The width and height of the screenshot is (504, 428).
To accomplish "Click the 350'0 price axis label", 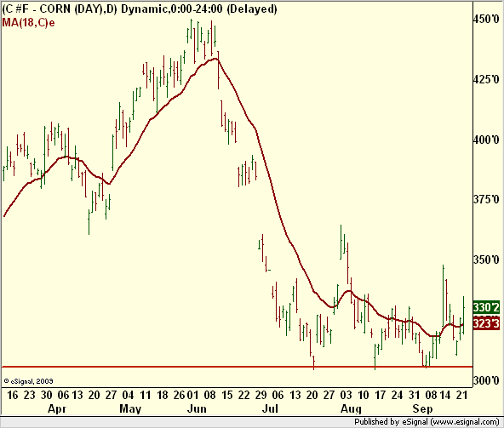I will 486,260.
